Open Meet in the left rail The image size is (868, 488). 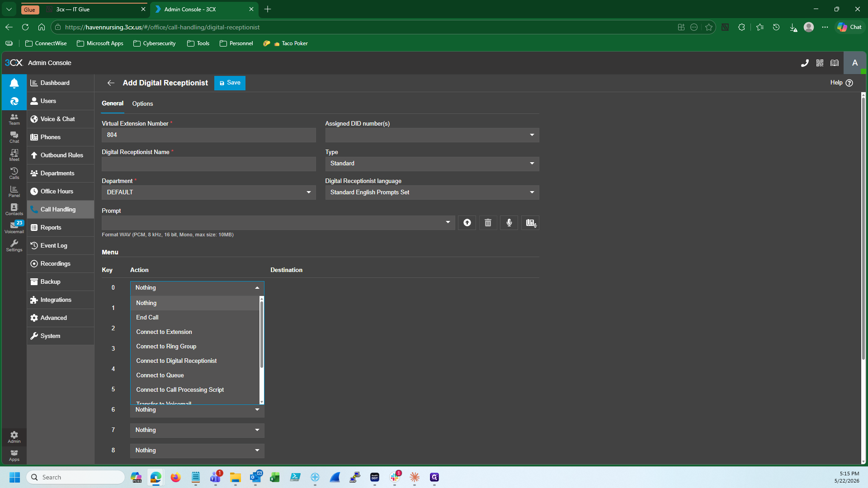14,155
